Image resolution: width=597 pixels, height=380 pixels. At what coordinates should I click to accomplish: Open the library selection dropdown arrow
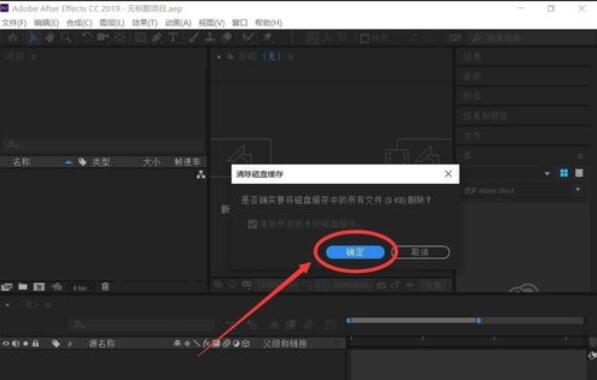[547, 174]
